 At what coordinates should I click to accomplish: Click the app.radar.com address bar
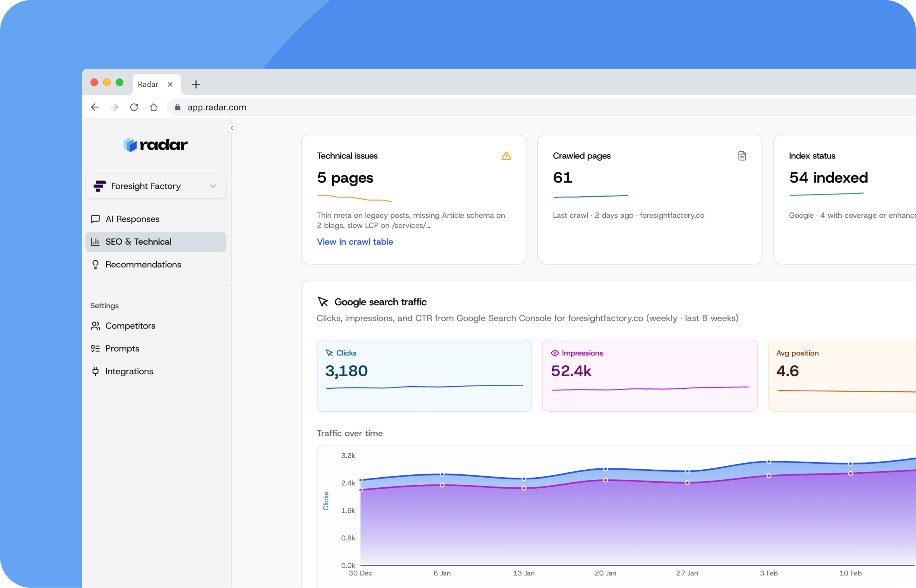[x=506, y=107]
